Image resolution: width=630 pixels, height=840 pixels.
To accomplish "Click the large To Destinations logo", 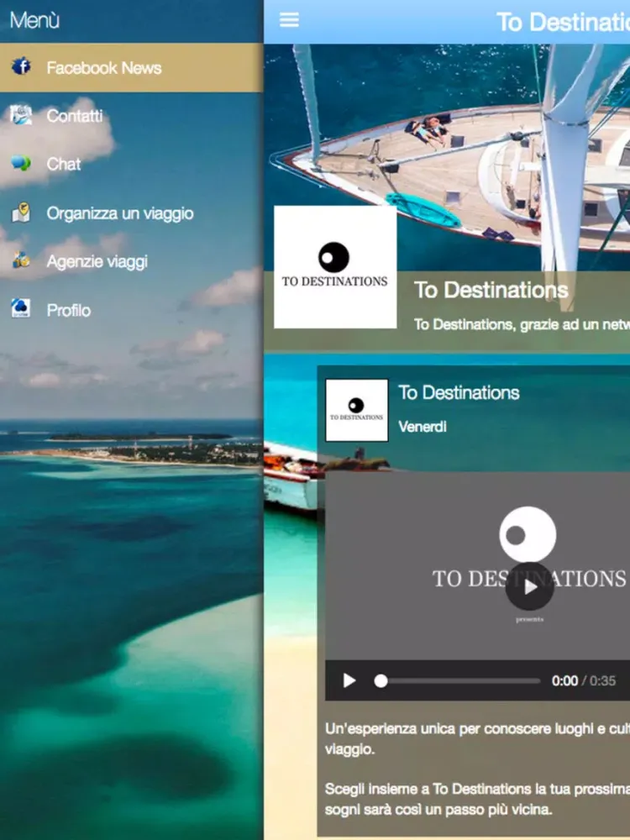I will click(x=335, y=267).
